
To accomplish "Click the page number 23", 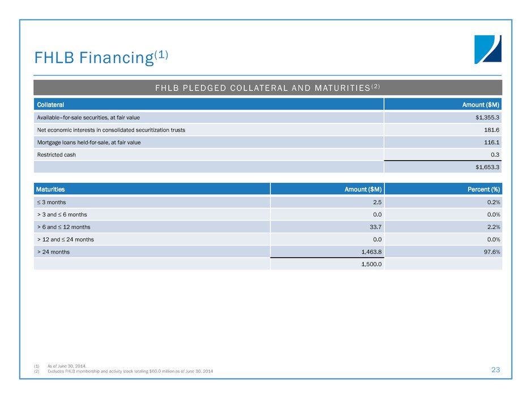I will 496,369.
